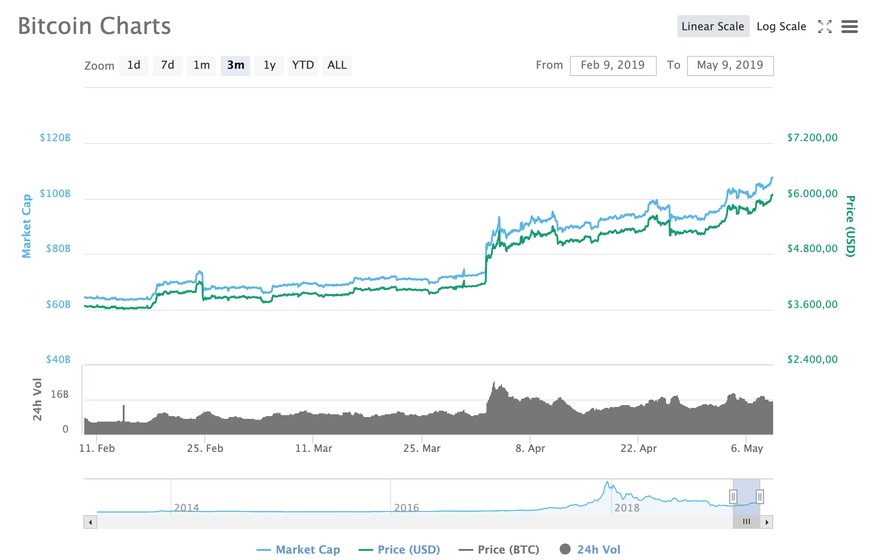Click the $7.200,00 price label
The image size is (873, 560).
[x=812, y=137]
